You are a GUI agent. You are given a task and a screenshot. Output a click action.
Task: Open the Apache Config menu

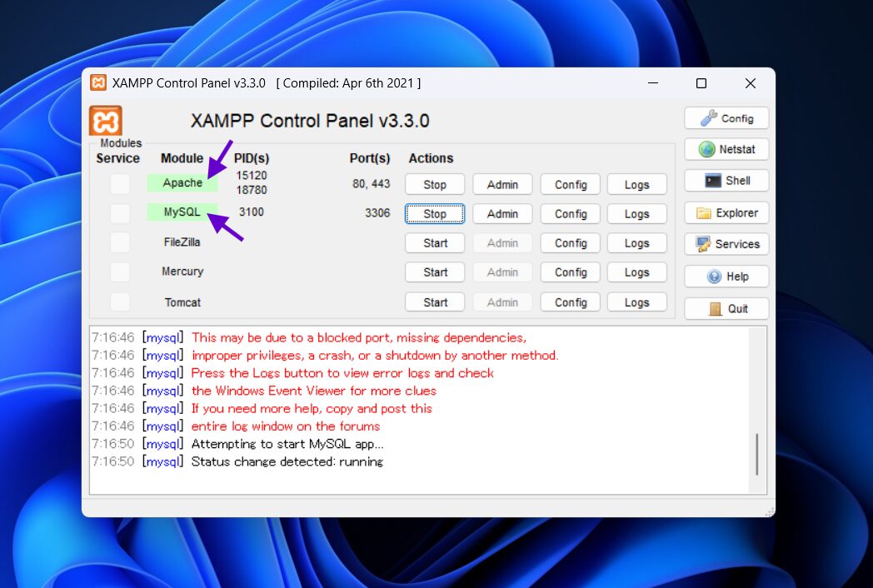coord(571,185)
